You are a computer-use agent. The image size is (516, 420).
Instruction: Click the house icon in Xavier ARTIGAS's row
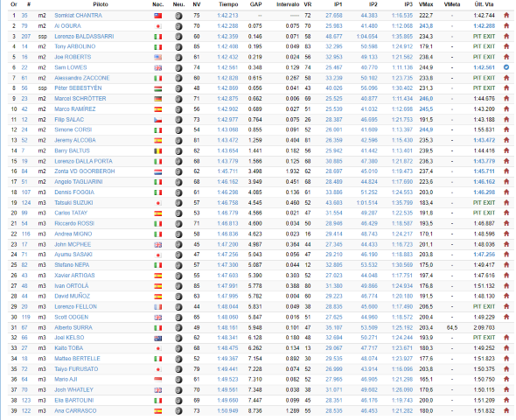point(506,276)
